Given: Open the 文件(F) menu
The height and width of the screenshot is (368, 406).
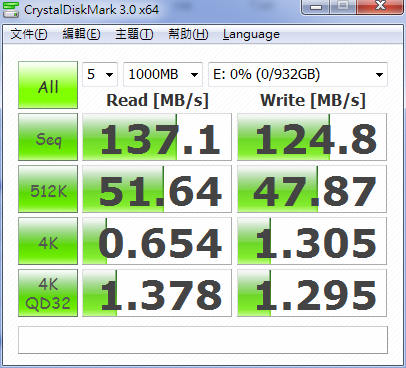Looking at the screenshot, I should [x=29, y=34].
